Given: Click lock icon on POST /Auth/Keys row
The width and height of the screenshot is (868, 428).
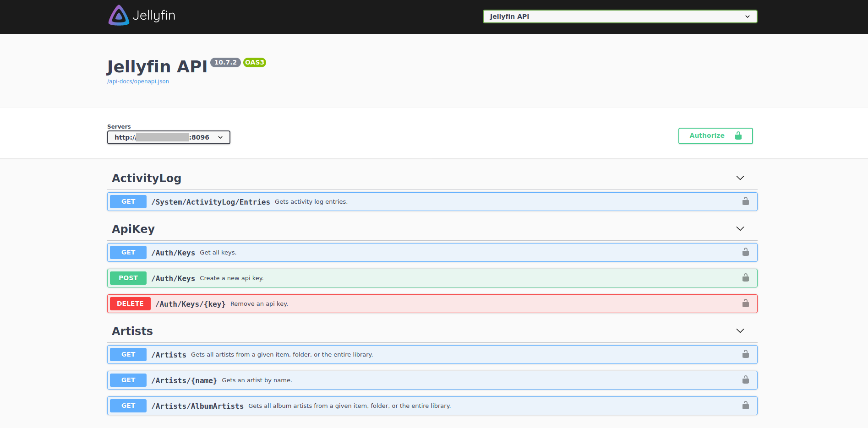Looking at the screenshot, I should [745, 278].
